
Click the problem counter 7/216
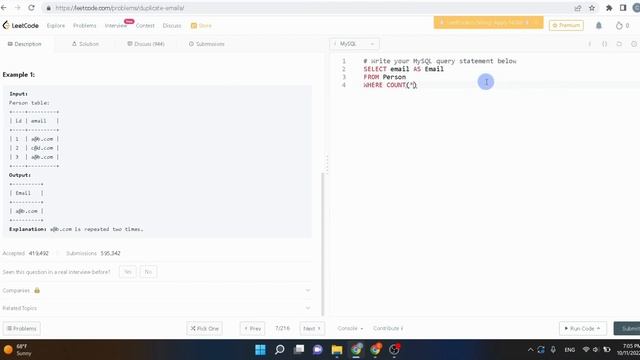tap(282, 328)
